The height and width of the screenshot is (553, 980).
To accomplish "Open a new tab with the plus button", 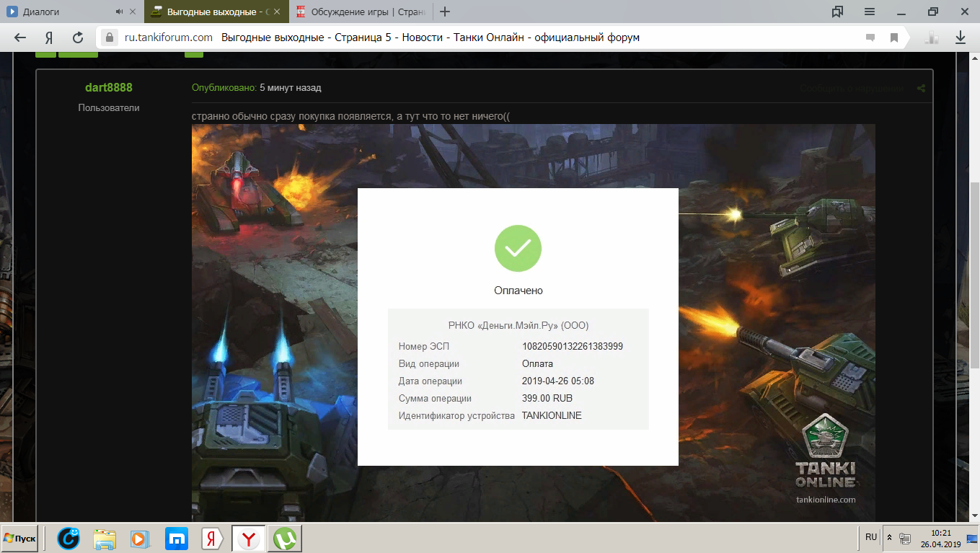I will coord(445,12).
